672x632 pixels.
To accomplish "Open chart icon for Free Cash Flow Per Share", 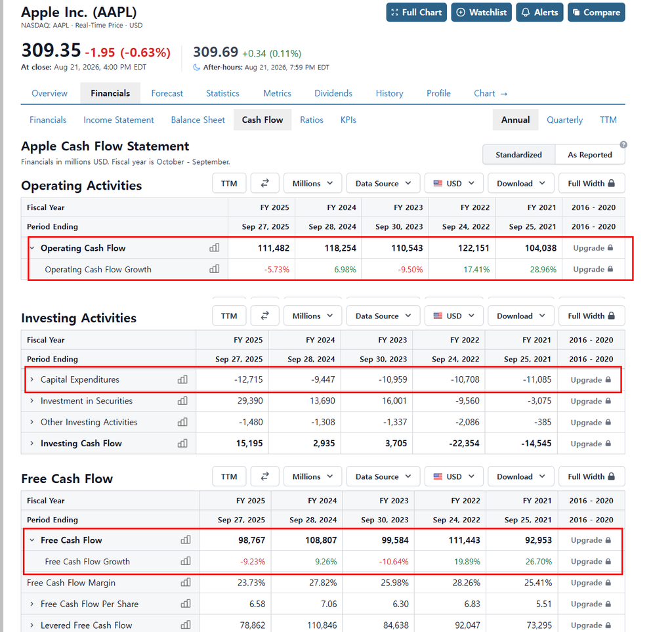I will (x=186, y=604).
